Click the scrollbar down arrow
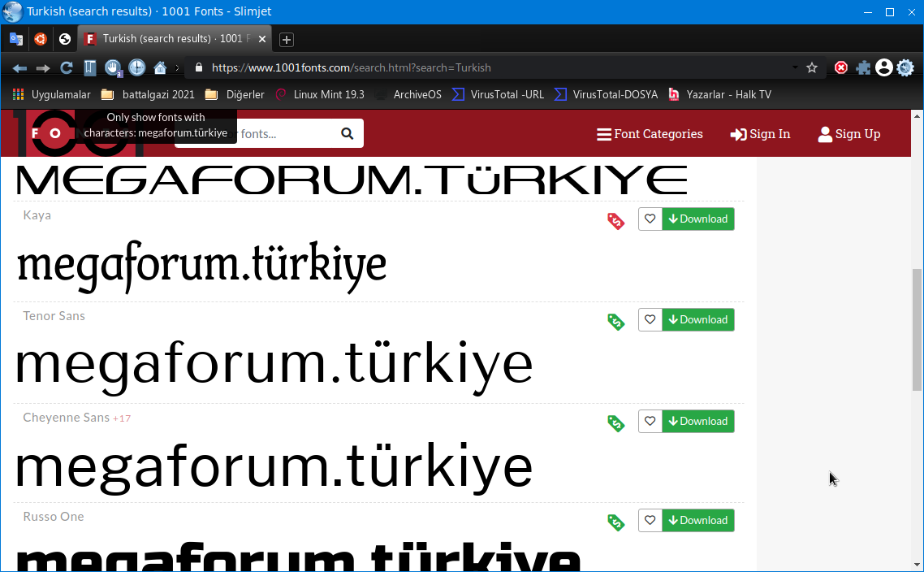 pos(917,565)
